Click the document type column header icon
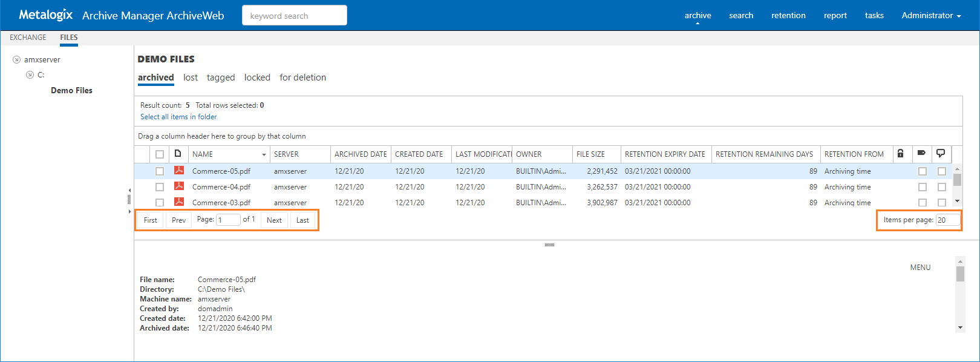The width and height of the screenshot is (980, 362). [x=178, y=154]
